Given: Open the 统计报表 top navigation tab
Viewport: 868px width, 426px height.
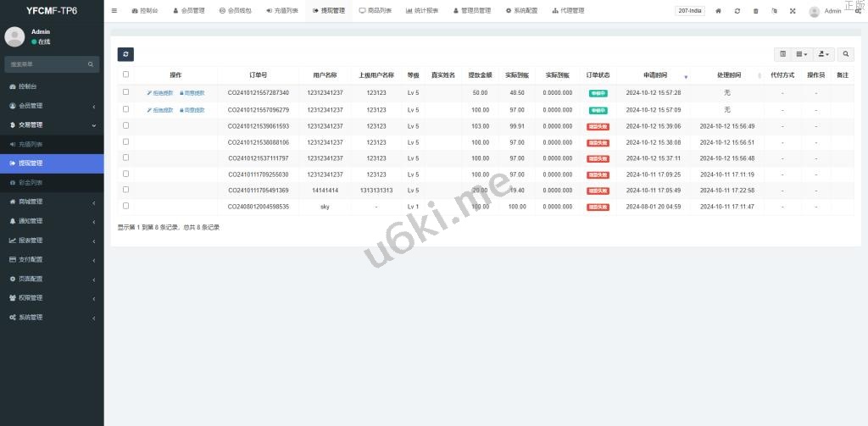Looking at the screenshot, I should pos(422,11).
